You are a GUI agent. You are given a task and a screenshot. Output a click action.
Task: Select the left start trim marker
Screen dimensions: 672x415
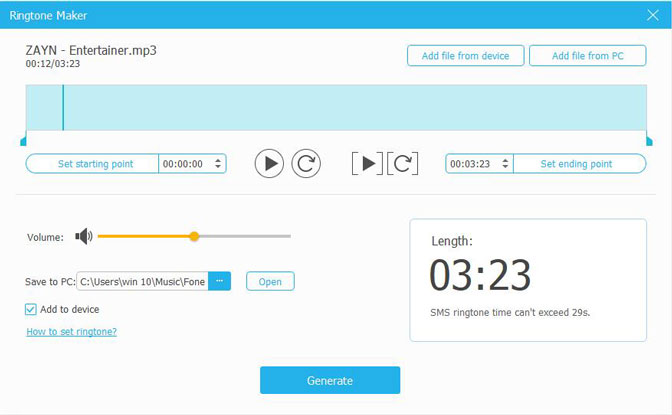tap(24, 140)
